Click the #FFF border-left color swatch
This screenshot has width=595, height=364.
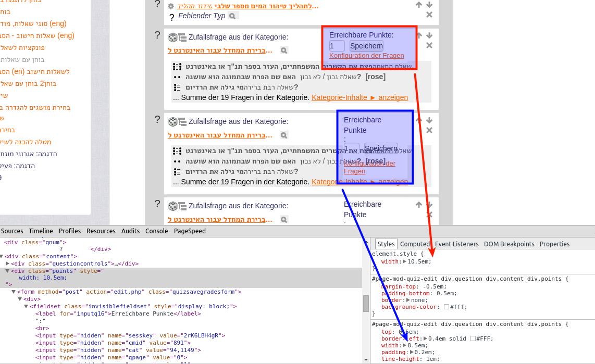pyautogui.click(x=473, y=338)
